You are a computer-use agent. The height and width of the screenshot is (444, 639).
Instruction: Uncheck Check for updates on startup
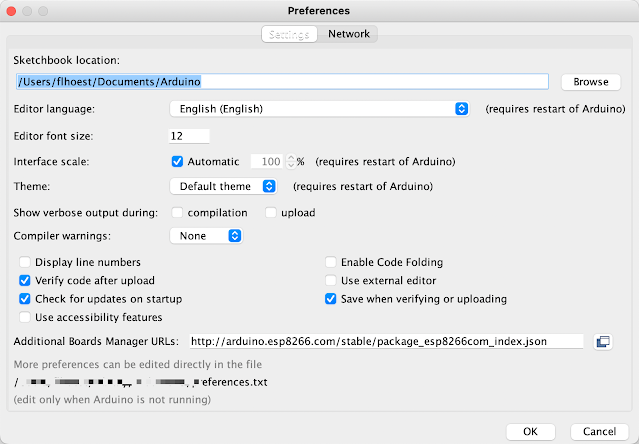tap(25, 299)
